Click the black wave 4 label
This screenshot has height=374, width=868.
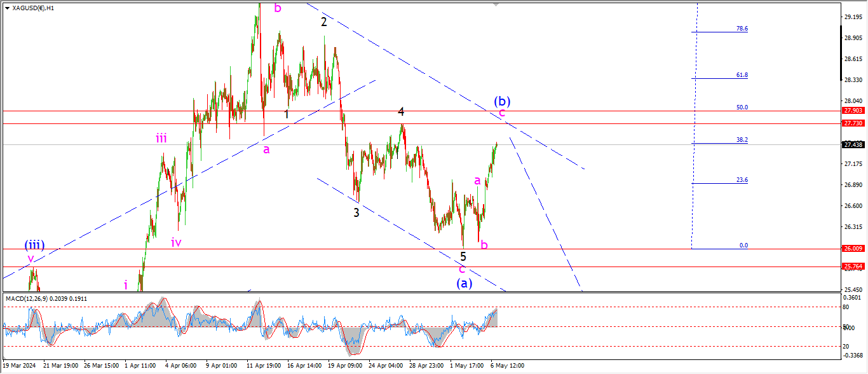point(401,111)
